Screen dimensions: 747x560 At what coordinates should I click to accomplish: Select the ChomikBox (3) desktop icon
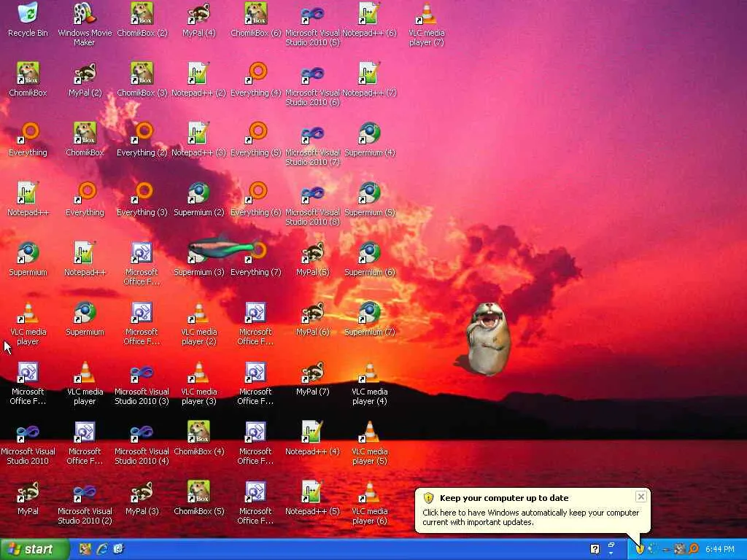coord(142,79)
